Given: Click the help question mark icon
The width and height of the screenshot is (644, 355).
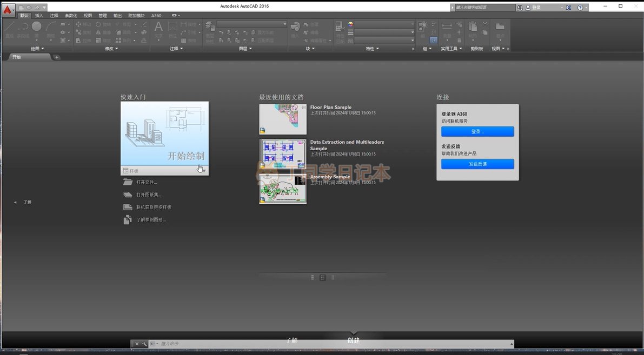Looking at the screenshot, I should 580,8.
